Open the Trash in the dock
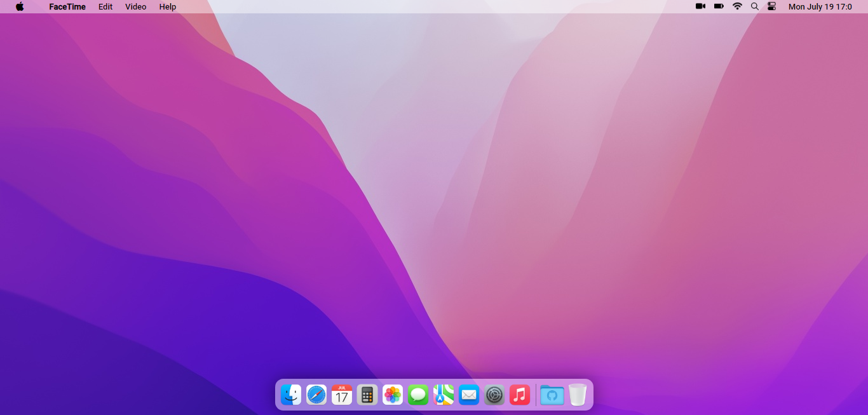 (578, 395)
